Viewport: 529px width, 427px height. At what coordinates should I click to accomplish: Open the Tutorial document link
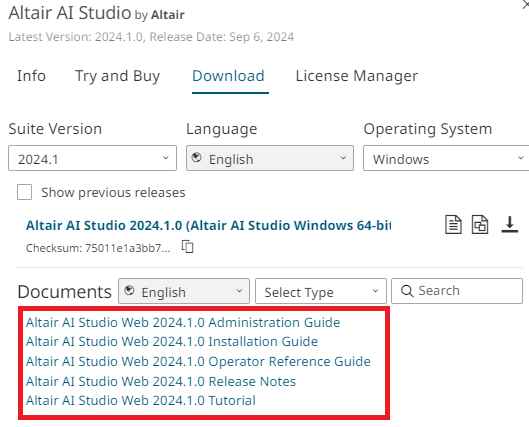tap(141, 400)
